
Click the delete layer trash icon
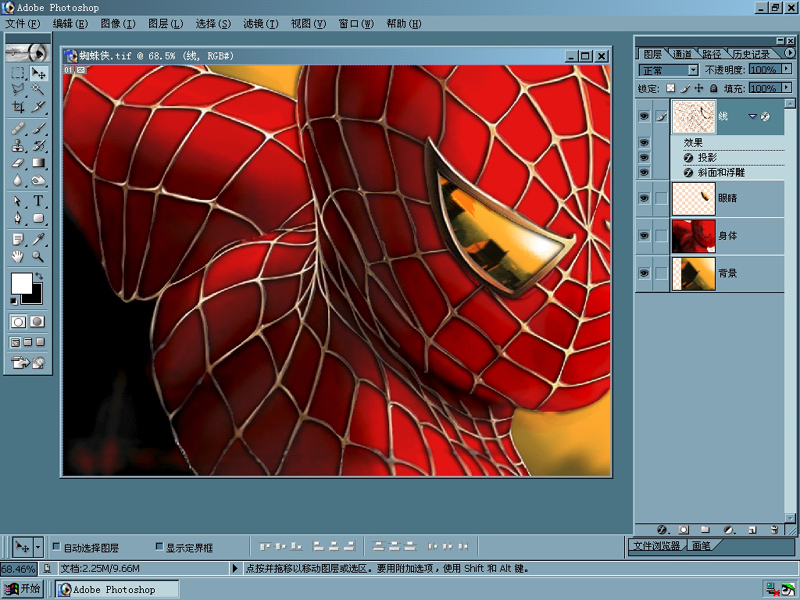pos(774,530)
